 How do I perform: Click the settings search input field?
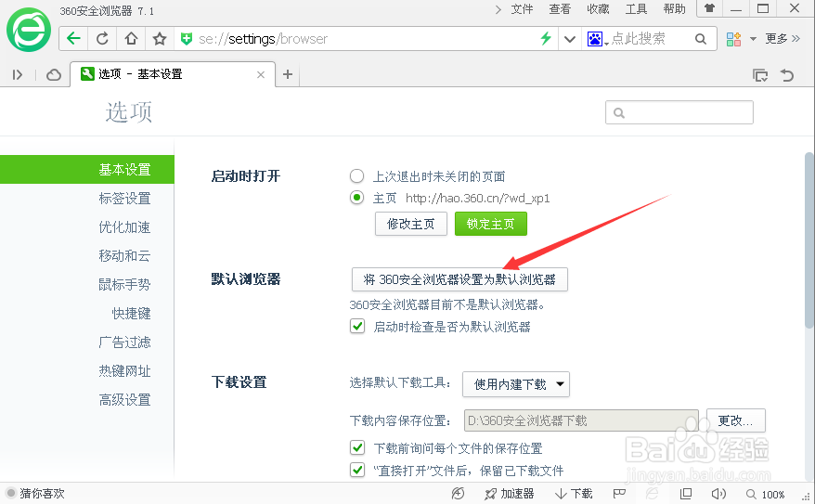[x=679, y=112]
